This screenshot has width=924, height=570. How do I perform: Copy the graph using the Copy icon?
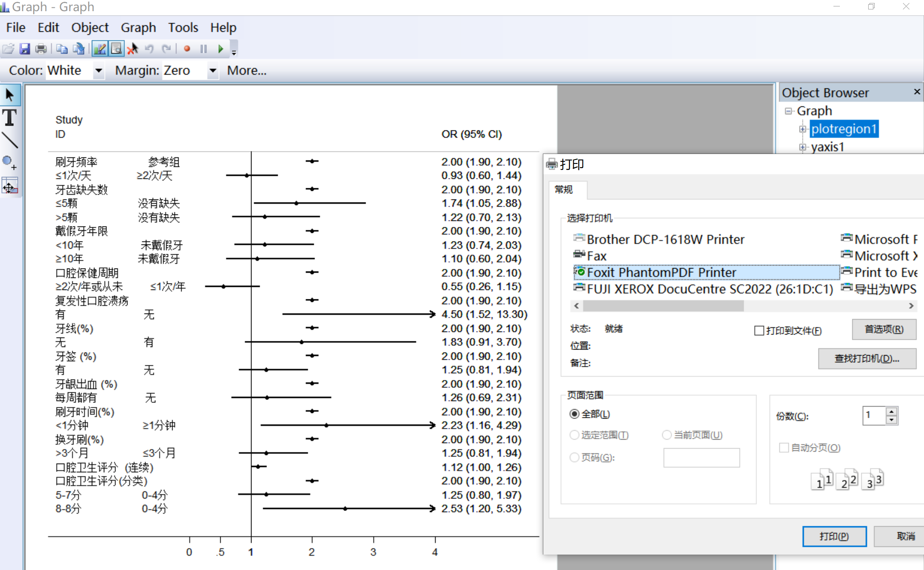[62, 49]
